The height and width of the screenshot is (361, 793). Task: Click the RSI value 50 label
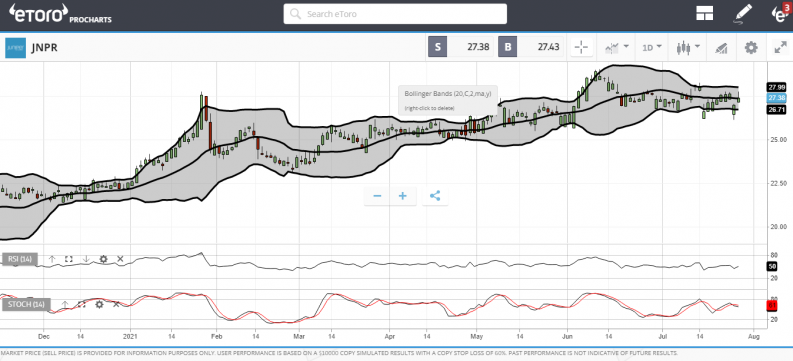coord(772,266)
